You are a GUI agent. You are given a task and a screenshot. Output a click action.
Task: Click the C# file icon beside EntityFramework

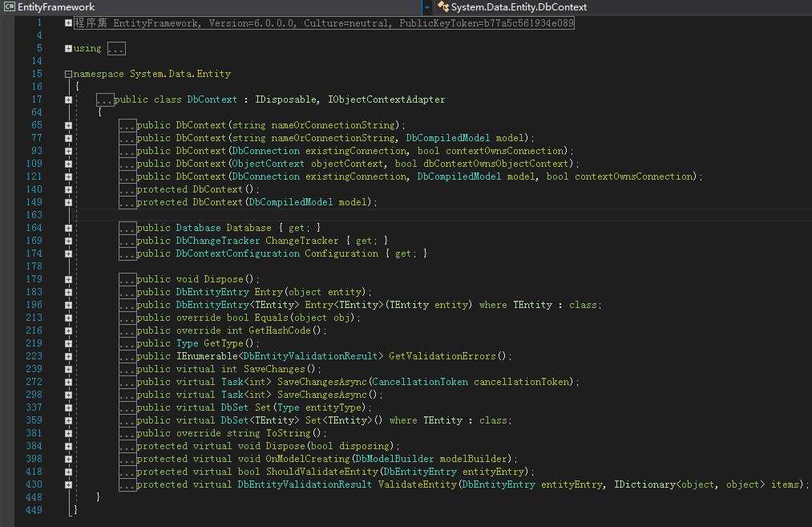point(9,6)
